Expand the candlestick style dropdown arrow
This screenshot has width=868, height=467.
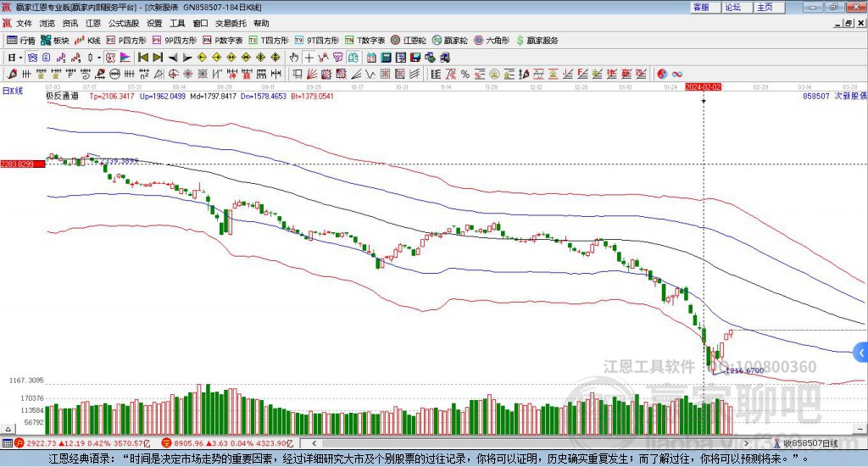click(x=99, y=58)
